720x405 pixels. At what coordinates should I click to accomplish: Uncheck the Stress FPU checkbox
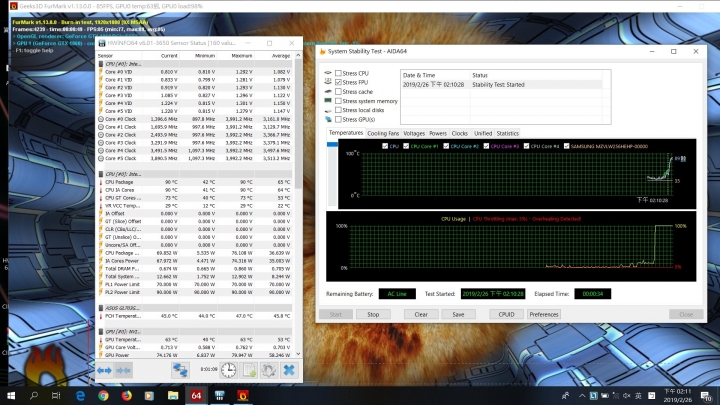338,82
